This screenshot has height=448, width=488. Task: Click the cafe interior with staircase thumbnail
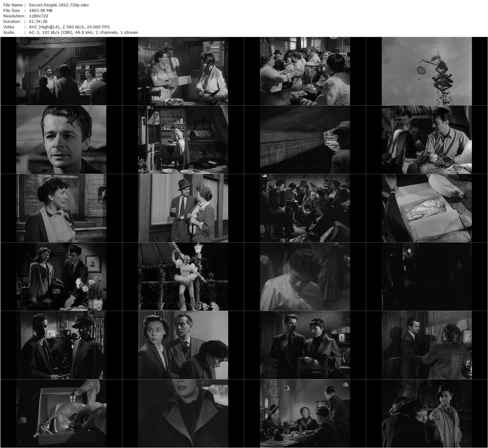[x=61, y=71]
